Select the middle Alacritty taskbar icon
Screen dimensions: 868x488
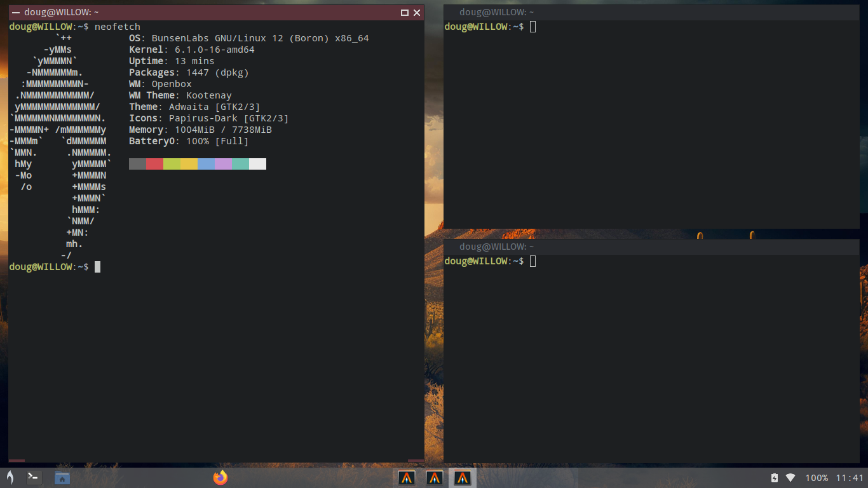[x=435, y=478]
